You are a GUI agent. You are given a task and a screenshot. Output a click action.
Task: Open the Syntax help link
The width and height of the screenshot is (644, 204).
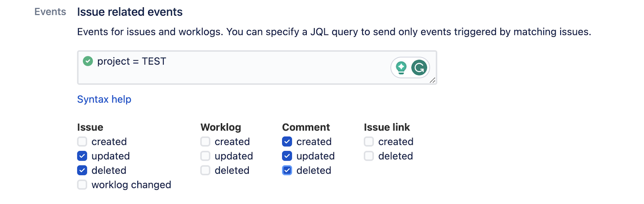[104, 99]
